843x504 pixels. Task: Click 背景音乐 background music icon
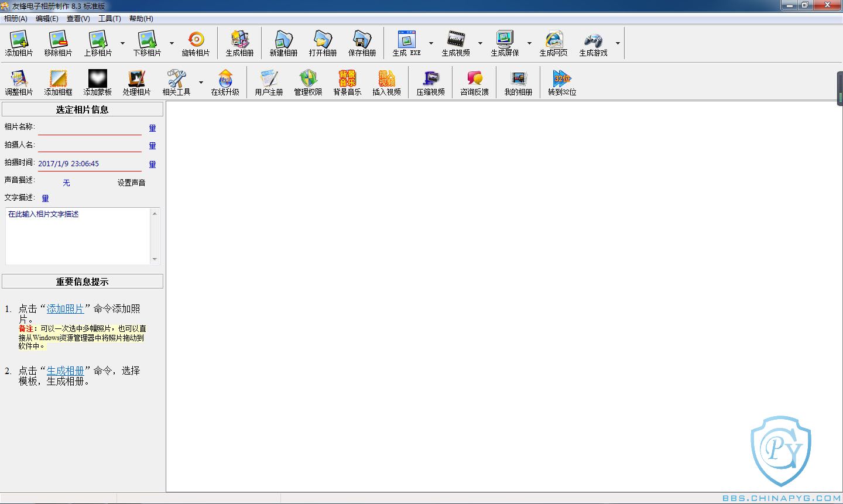[347, 83]
